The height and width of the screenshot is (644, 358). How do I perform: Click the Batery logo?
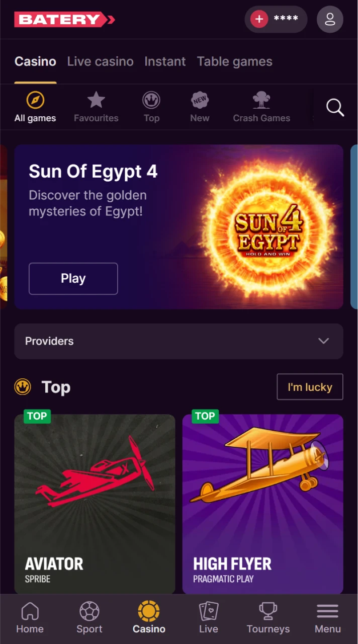tap(64, 20)
